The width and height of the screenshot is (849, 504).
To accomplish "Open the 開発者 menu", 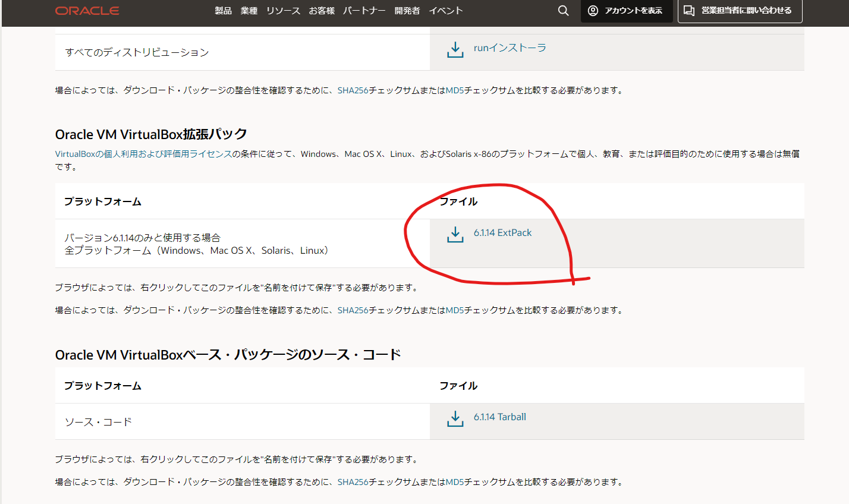I will [407, 11].
